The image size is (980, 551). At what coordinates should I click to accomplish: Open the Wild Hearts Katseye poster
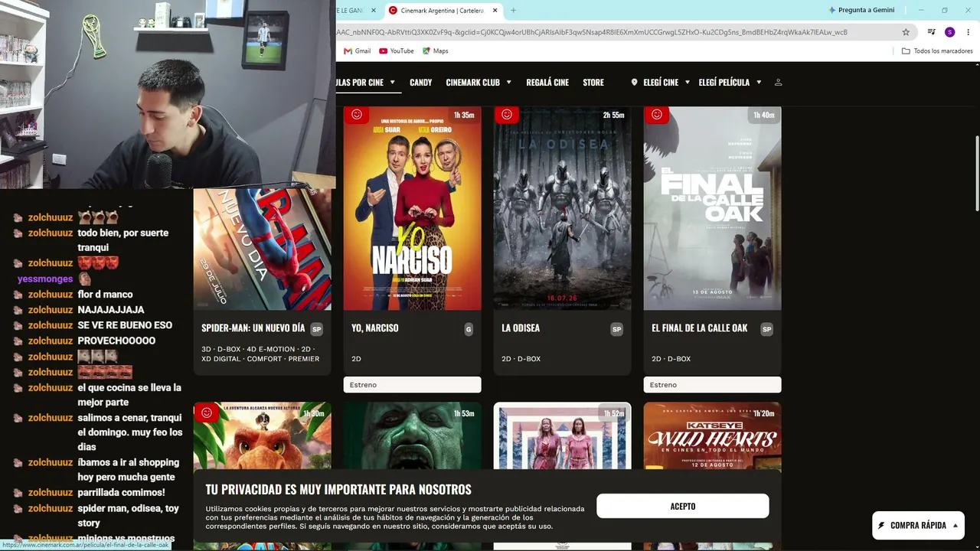point(713,436)
